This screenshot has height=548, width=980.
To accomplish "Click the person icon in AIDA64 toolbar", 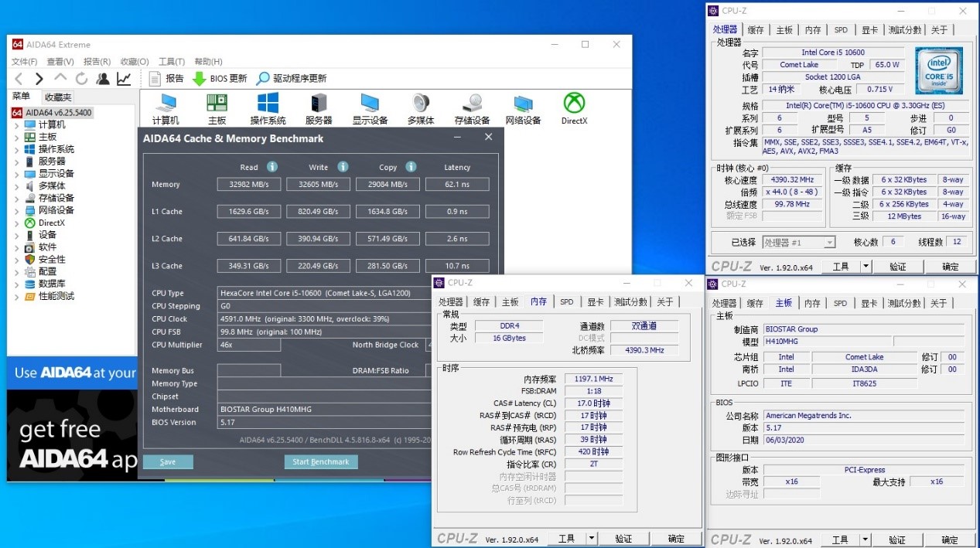I will point(103,79).
